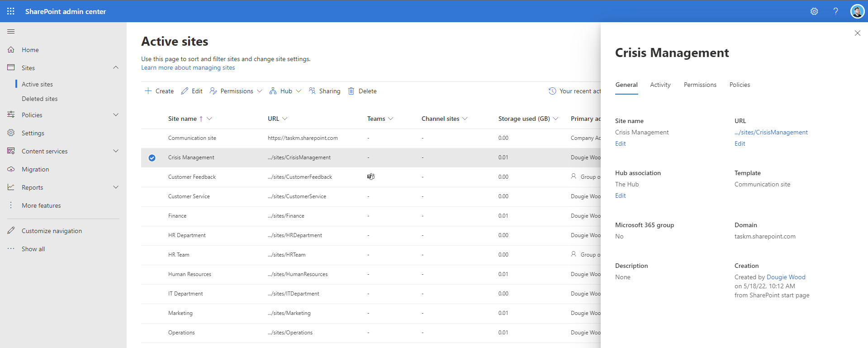Switch to the Policies tab in panel

point(740,85)
